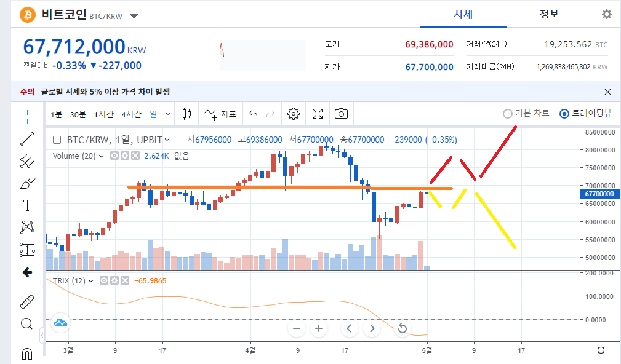The height and width of the screenshot is (364, 621).
Task: Click the cloud publish icon on chart
Action: point(60,323)
